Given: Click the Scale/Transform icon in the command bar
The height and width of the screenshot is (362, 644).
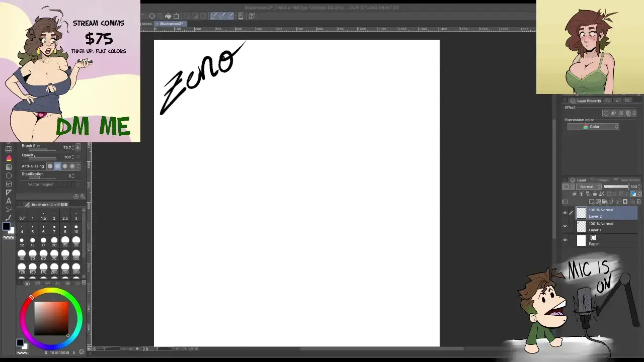Looking at the screenshot, I should point(176,16).
